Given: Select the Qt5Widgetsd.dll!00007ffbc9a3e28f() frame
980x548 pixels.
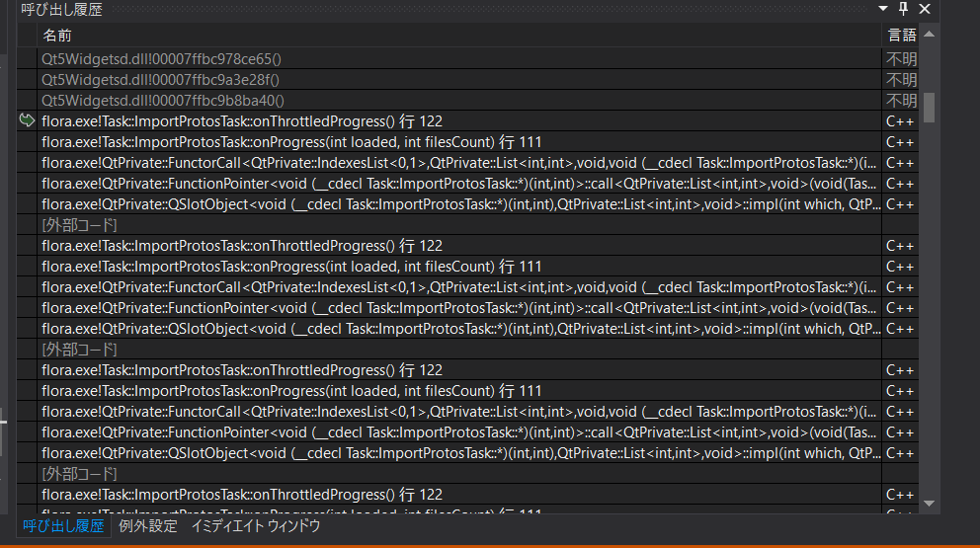Looking at the screenshot, I should pos(160,80).
